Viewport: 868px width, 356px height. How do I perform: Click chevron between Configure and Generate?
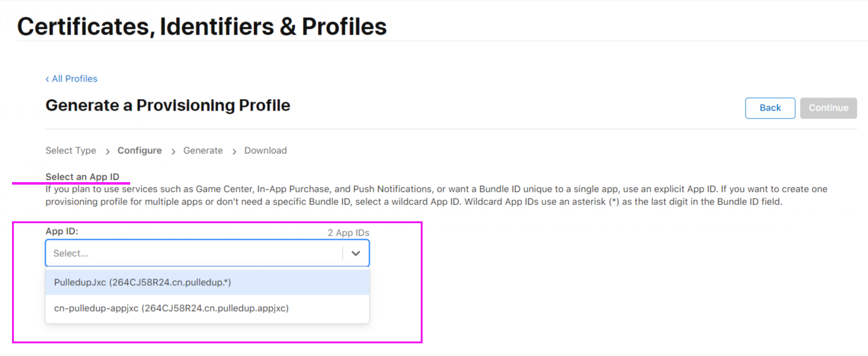tap(172, 151)
